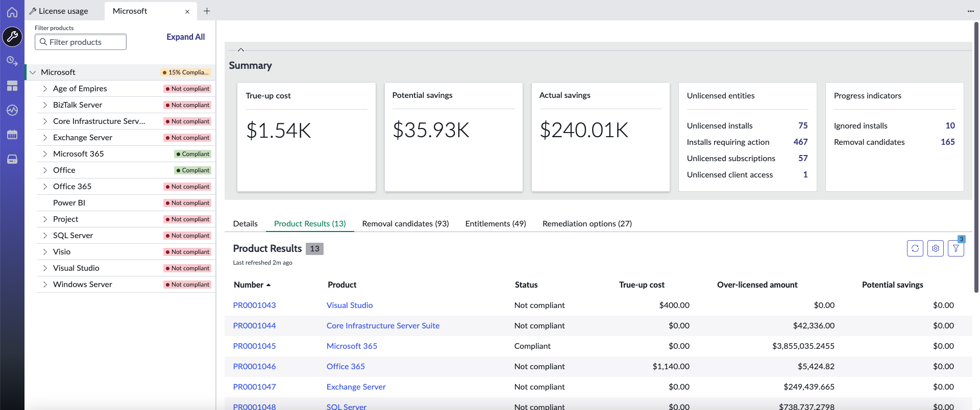Switch to the Details tab

(x=245, y=223)
